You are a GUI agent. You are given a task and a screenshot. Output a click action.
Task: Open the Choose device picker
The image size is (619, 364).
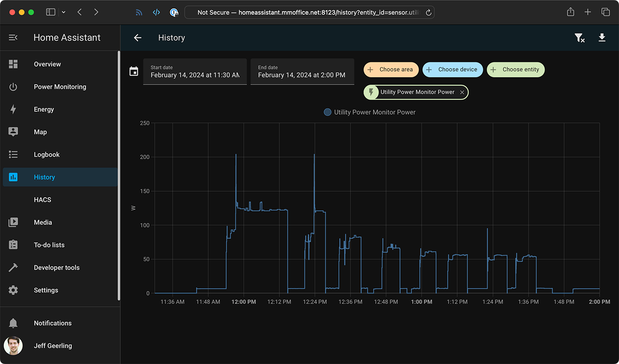pyautogui.click(x=452, y=69)
